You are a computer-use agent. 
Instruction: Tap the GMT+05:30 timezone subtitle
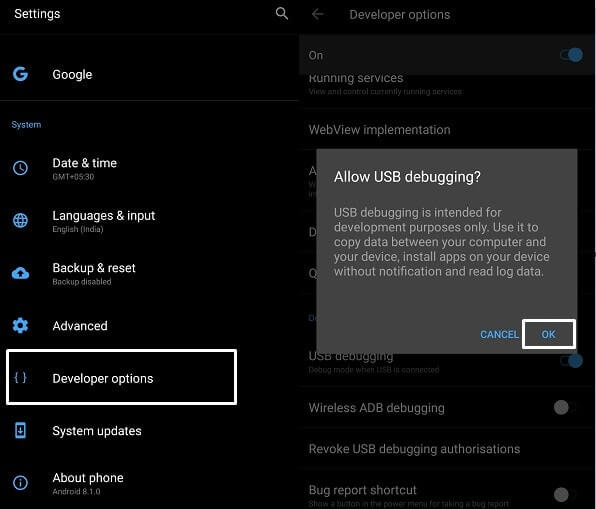[x=73, y=177]
